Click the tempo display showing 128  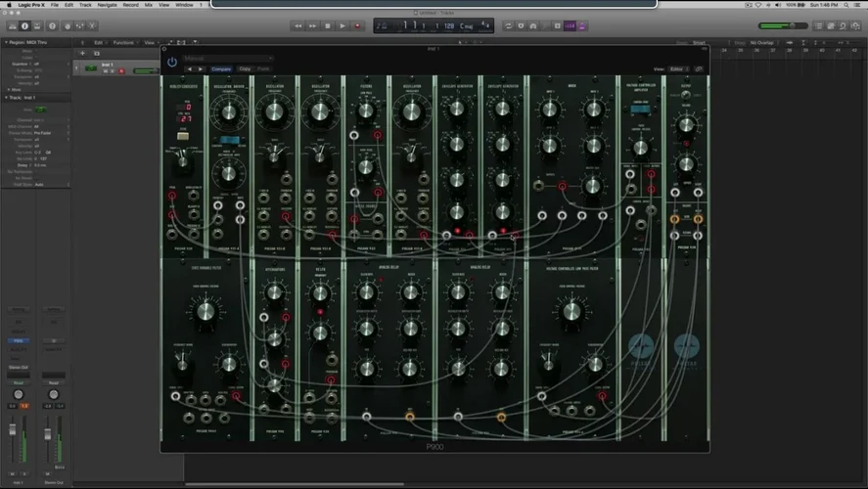[x=449, y=26]
